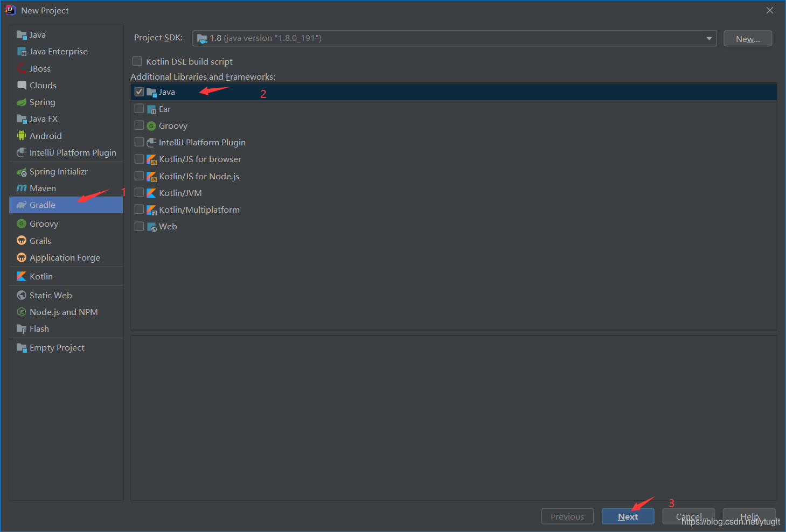Check the Kotlin/JVM checkbox
The height and width of the screenshot is (532, 786).
139,193
